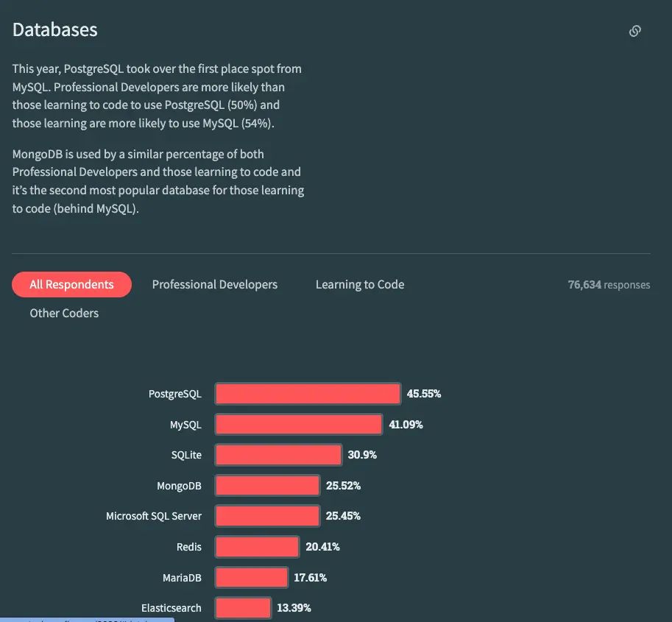The width and height of the screenshot is (672, 622).
Task: Click the 76,634 responses count
Action: (x=609, y=285)
